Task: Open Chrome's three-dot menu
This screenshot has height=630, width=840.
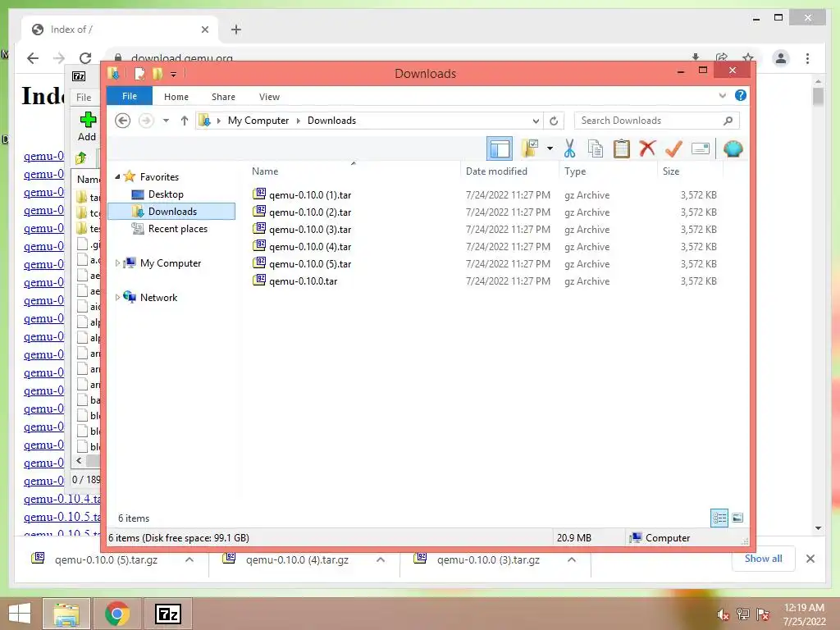Action: point(807,58)
